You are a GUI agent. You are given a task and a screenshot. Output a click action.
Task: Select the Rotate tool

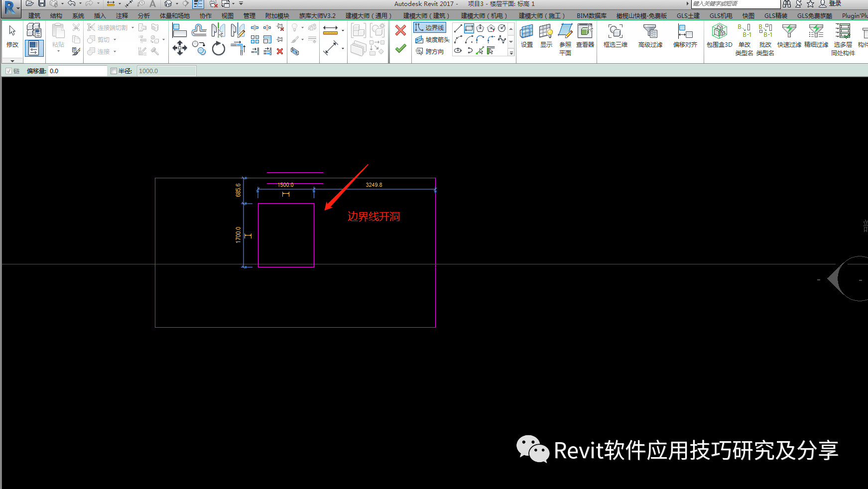pos(218,48)
